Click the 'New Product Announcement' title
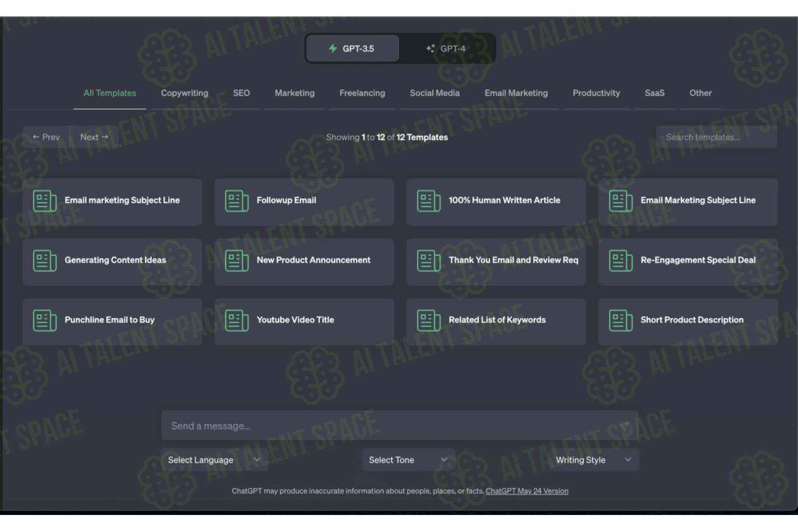The image size is (798, 532). click(313, 260)
